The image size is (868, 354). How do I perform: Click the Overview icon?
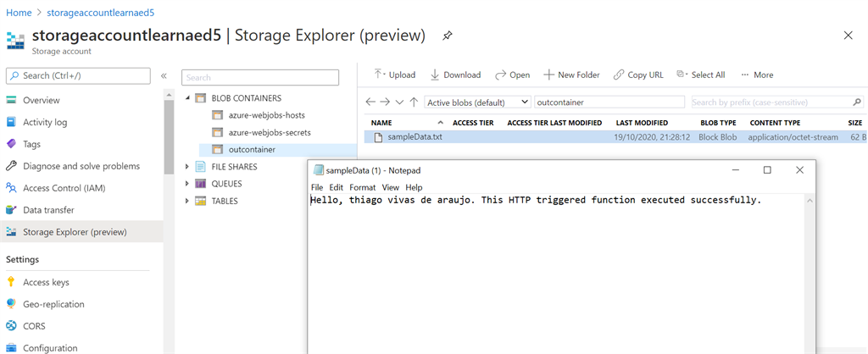(x=11, y=100)
